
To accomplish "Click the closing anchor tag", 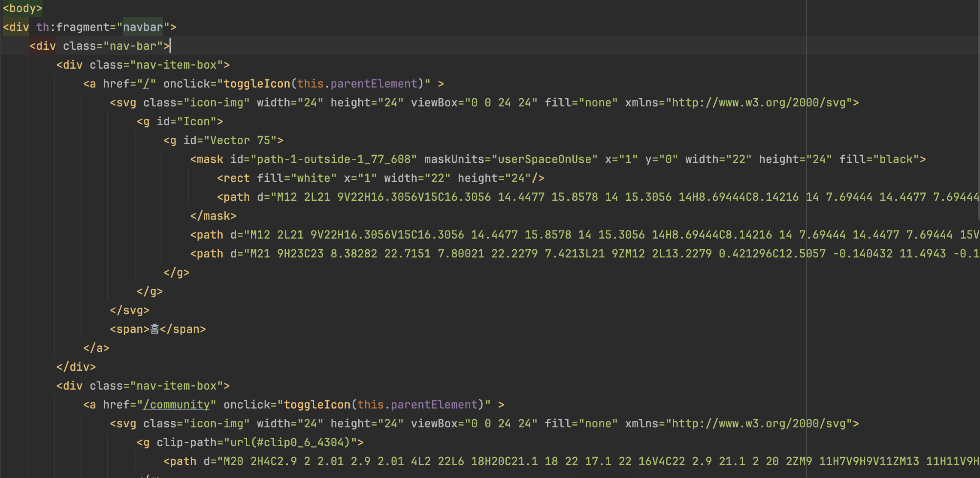I will click(x=96, y=348).
